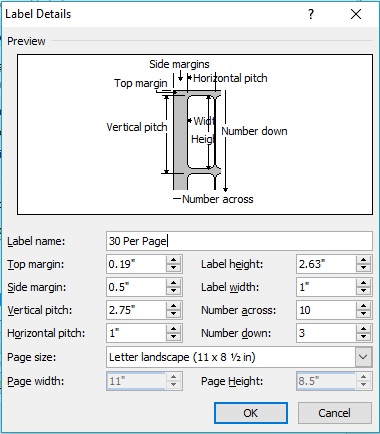The height and width of the screenshot is (434, 380).
Task: Click the 'Preview' section heading
Action: pos(26,41)
